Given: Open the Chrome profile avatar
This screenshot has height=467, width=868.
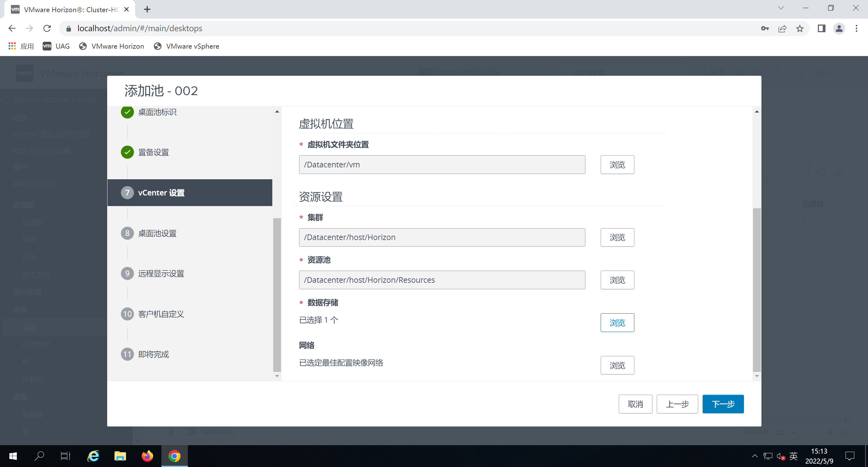Looking at the screenshot, I should click(x=839, y=28).
